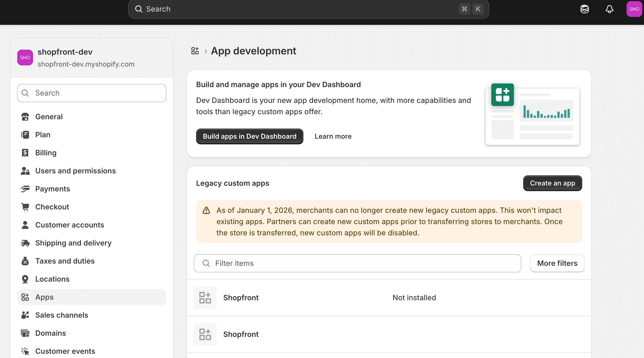This screenshot has height=358, width=644.
Task: Open Checkout settings
Action: (x=92, y=207)
